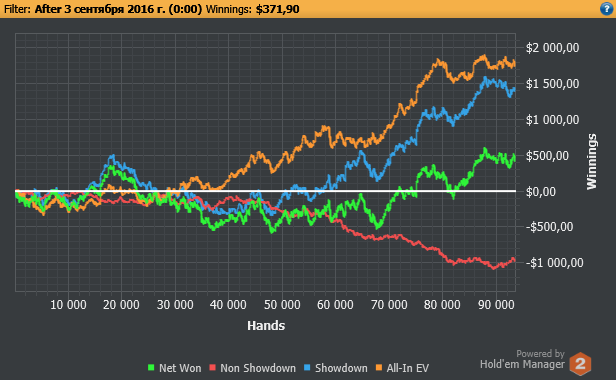Viewport: 616px width, 380px height.
Task: Toggle the Net Won legend label
Action: pyautogui.click(x=180, y=368)
